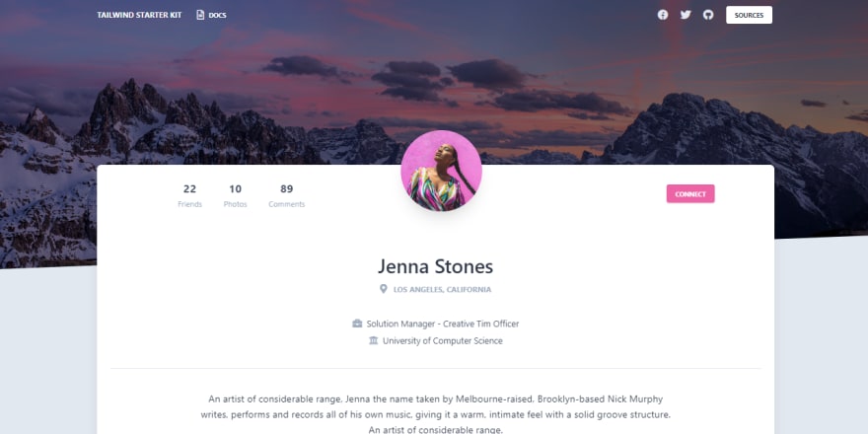Click the document icon beside Docs
Image resolution: width=868 pixels, height=434 pixels.
[x=200, y=15]
